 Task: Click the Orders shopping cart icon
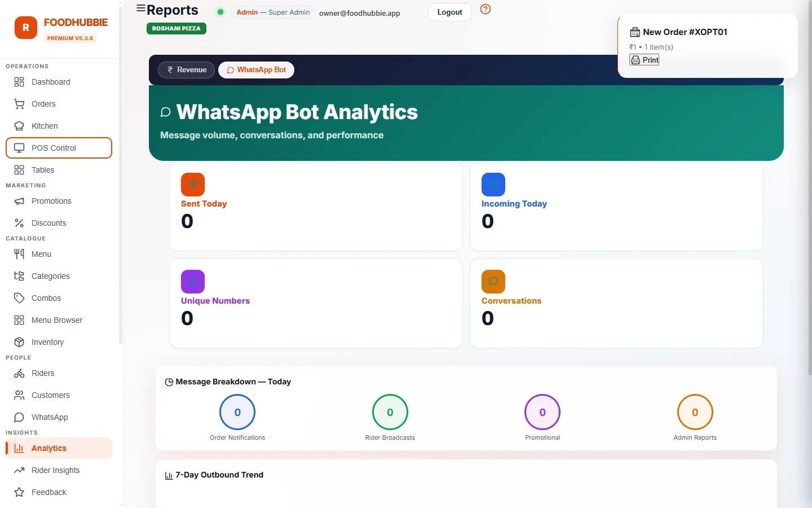pyautogui.click(x=19, y=104)
